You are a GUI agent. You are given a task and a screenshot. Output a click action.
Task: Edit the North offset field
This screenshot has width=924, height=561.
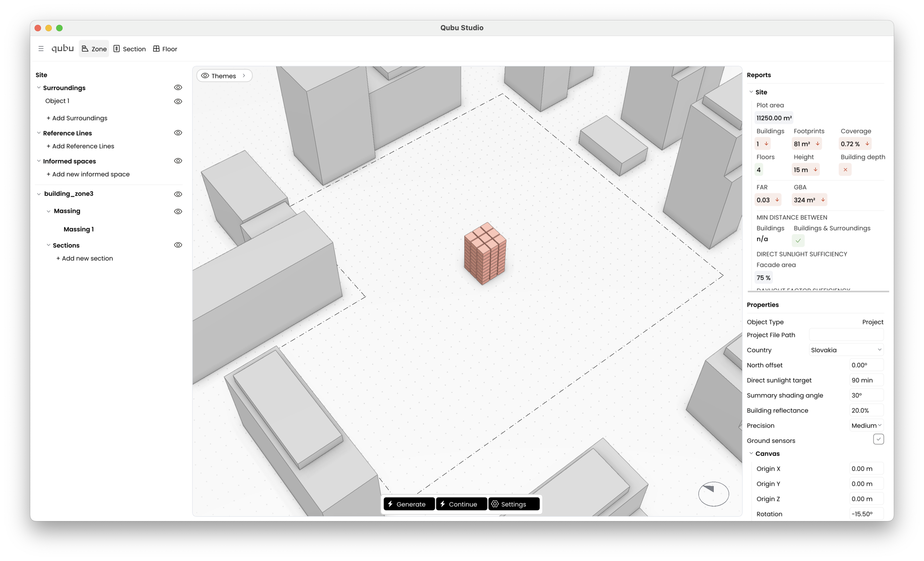[x=866, y=365]
